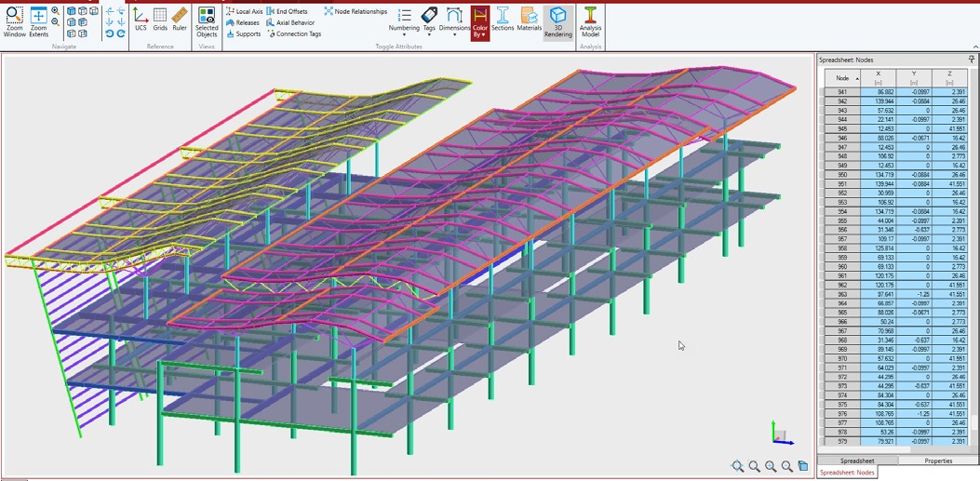Switch to the Properties tab
This screenshot has height=481, width=980.
tap(937, 461)
